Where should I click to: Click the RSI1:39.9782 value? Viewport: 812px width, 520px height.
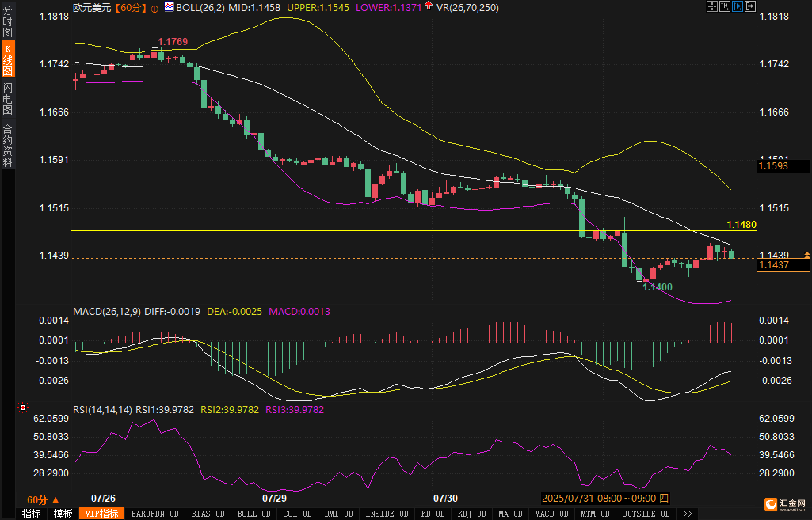(x=165, y=410)
